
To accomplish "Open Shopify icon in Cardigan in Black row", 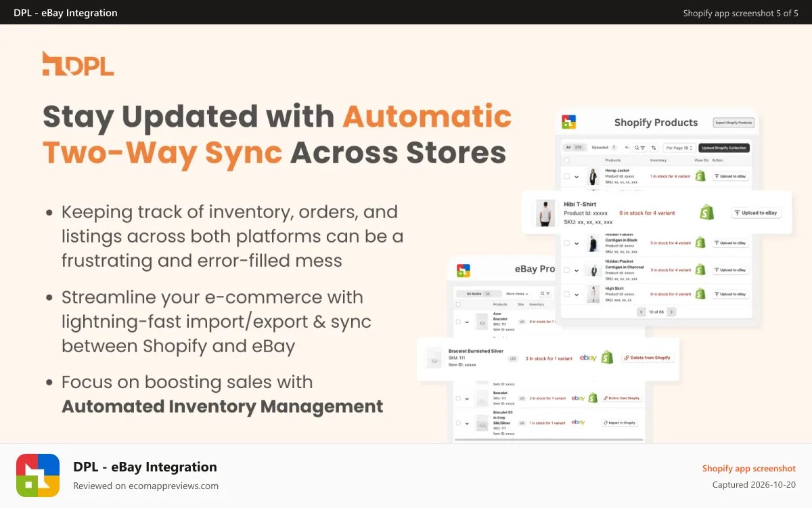I will point(700,242).
